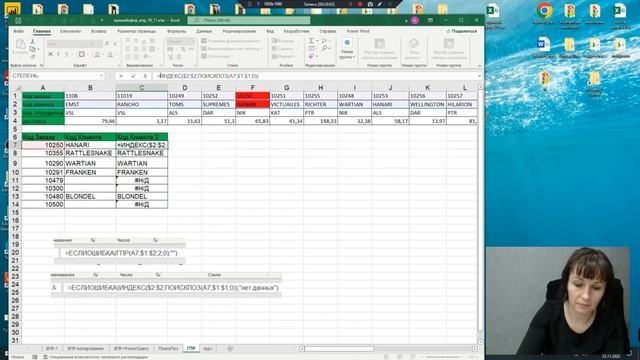Switch to the ВПР-копирование sheet tab
640x360 pixels.
click(85, 349)
